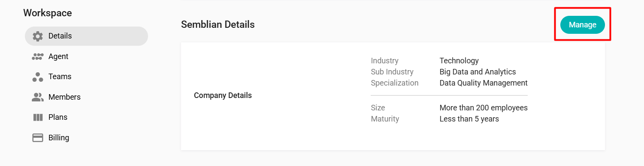Screen dimensions: 644x166
Task: Select Billing in the workspace sidebar
Action: (x=86, y=138)
